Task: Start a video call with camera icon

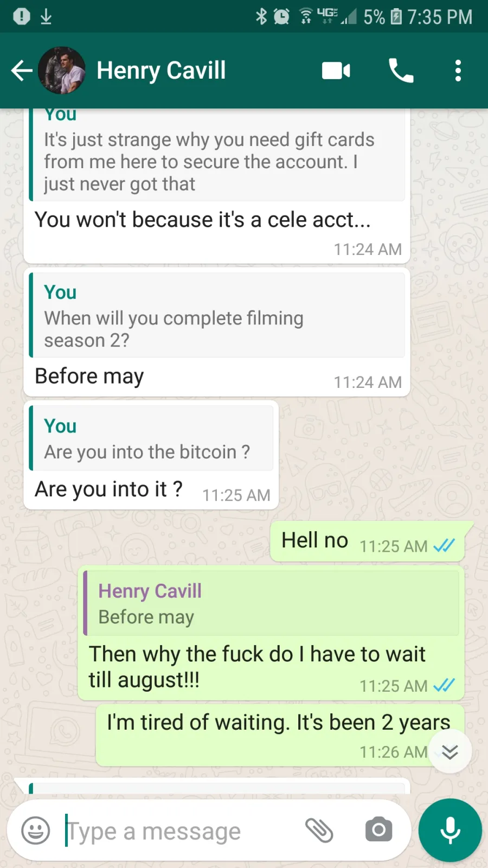Action: coord(336,71)
